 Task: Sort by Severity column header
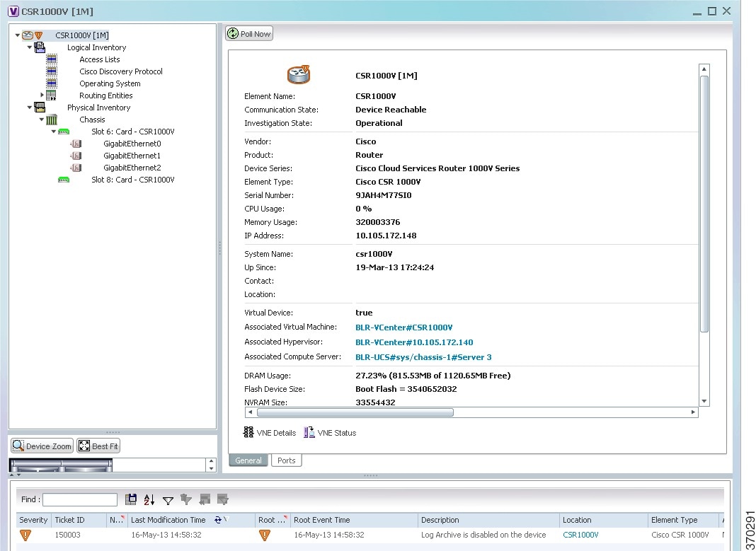click(x=33, y=520)
